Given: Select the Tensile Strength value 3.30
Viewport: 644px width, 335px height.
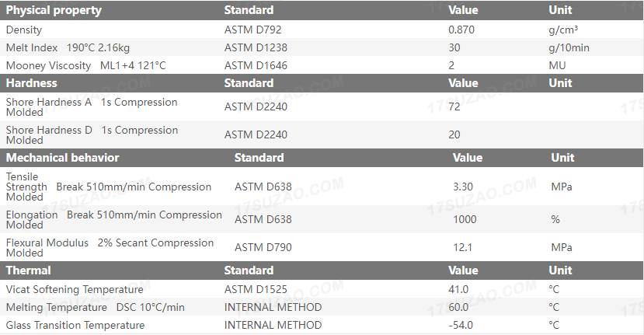Looking at the screenshot, I should click(x=464, y=187).
